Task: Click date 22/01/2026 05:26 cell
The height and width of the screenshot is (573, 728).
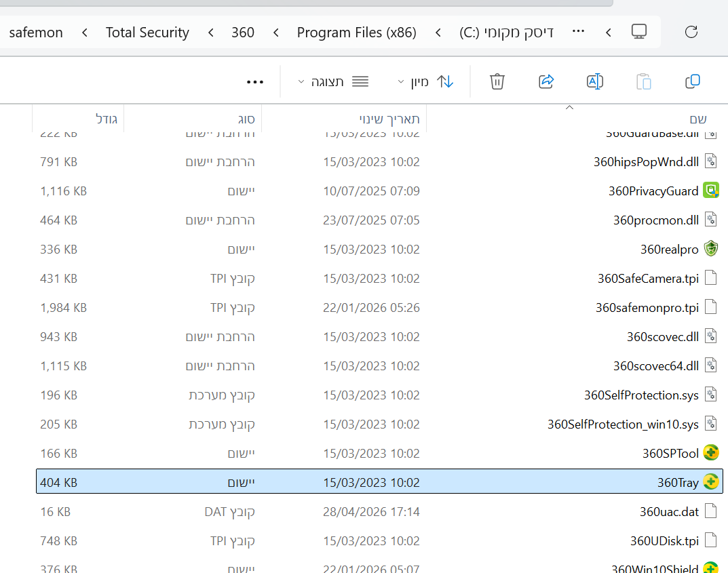Action: tap(371, 308)
